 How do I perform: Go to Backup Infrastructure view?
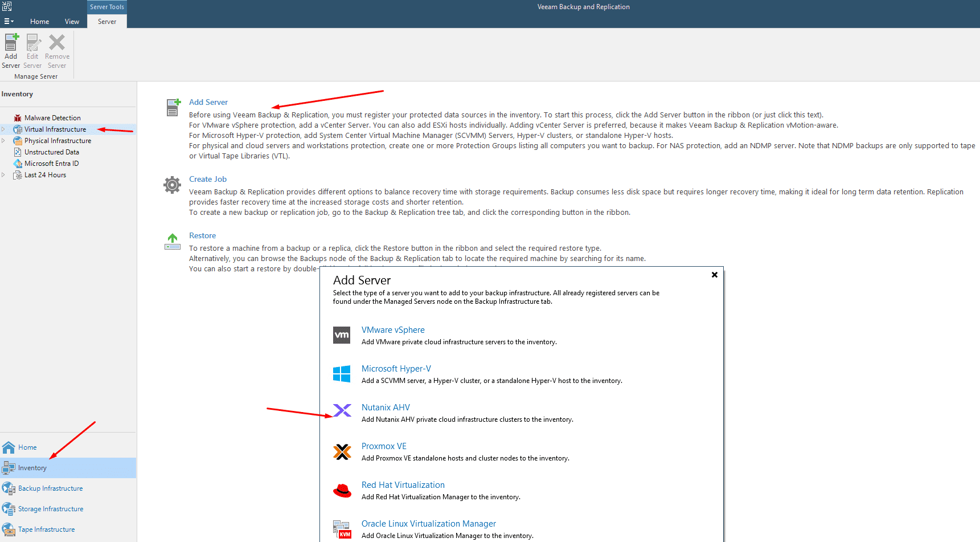[50, 488]
